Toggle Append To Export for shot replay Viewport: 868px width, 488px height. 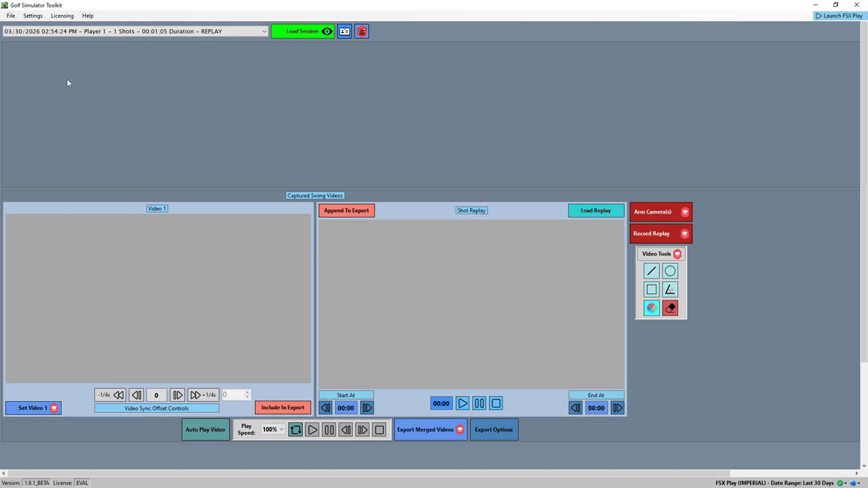[x=347, y=211]
